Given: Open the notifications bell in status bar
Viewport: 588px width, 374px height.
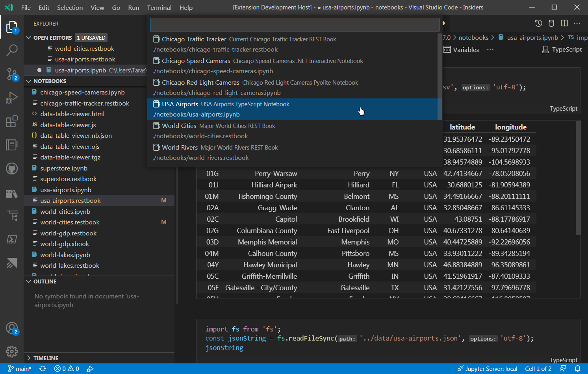Looking at the screenshot, I should (577, 369).
